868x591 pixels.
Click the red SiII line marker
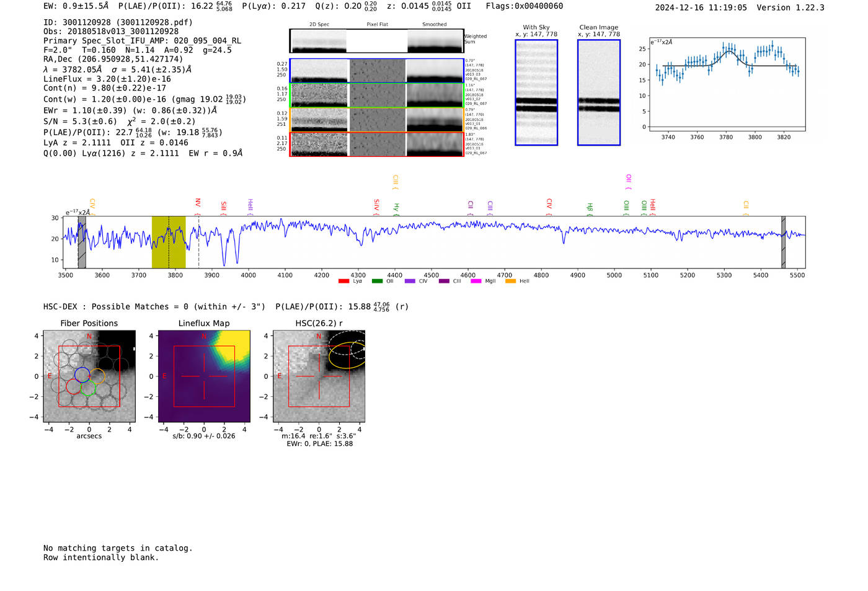(224, 208)
